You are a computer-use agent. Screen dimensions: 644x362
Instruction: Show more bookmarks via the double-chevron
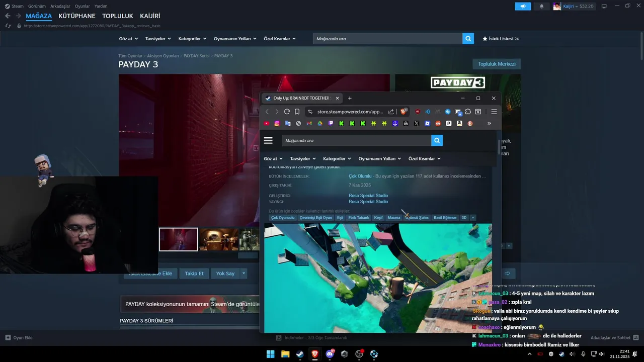[489, 123]
